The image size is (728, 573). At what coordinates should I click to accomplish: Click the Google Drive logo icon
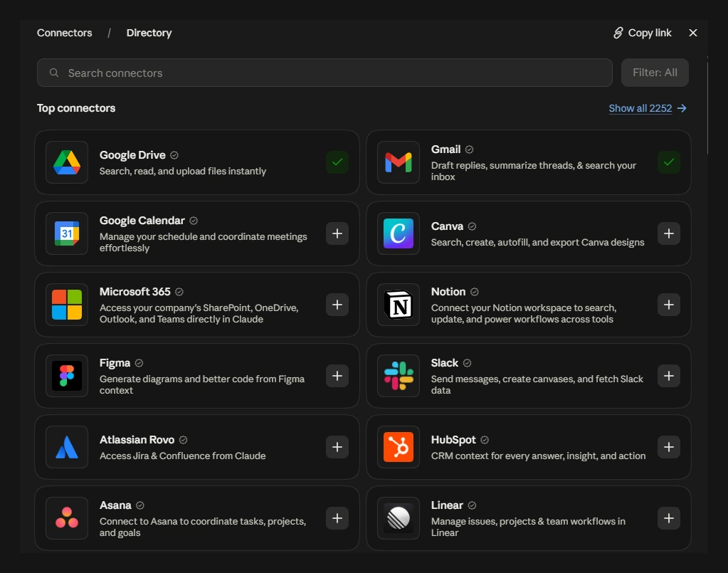coord(67,162)
